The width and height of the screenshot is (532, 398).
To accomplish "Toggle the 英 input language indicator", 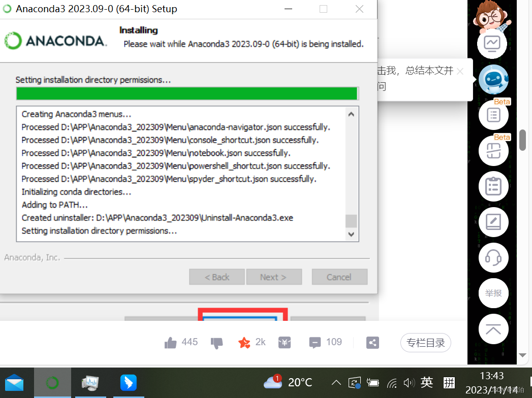I will (427, 383).
